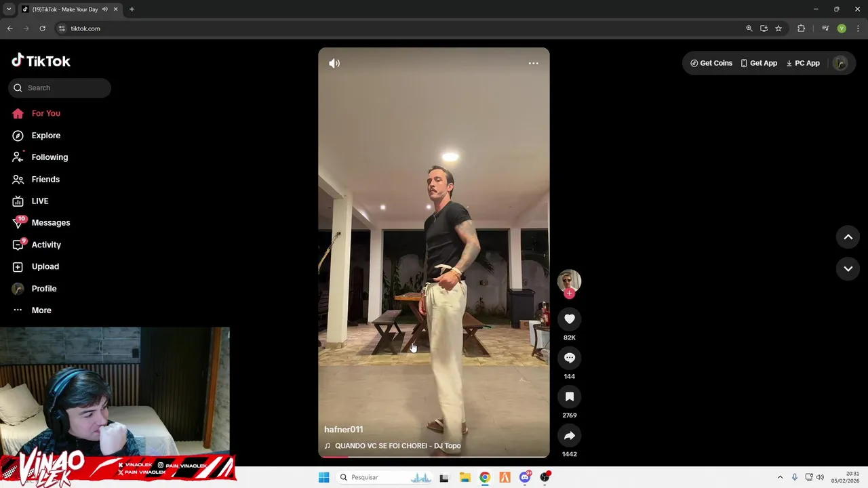Image resolution: width=868 pixels, height=488 pixels.
Task: Open the LIVE section
Action: 31,201
